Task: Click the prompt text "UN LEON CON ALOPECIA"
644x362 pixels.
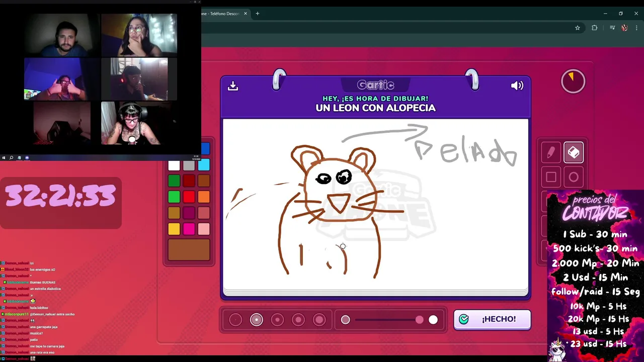Action: point(375,108)
